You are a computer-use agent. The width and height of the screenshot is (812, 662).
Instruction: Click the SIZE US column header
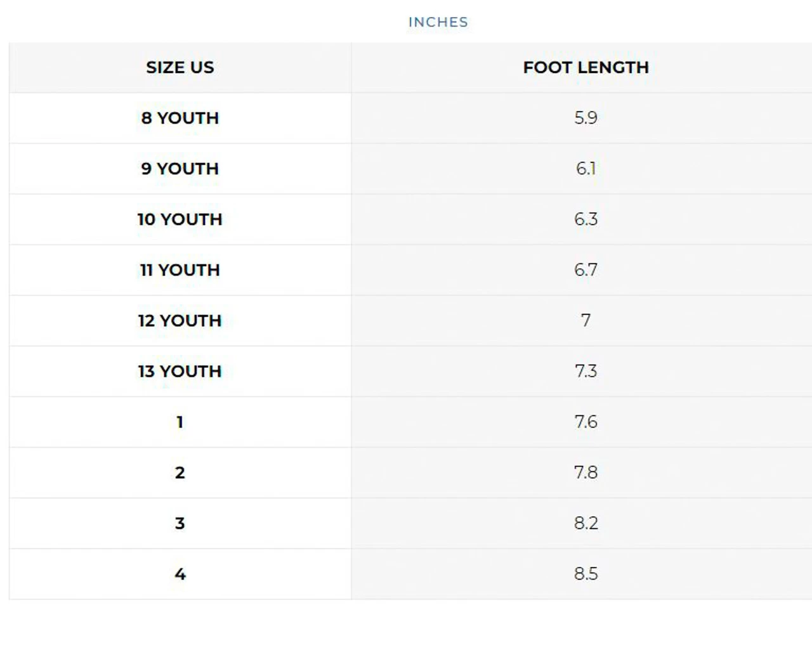click(180, 67)
